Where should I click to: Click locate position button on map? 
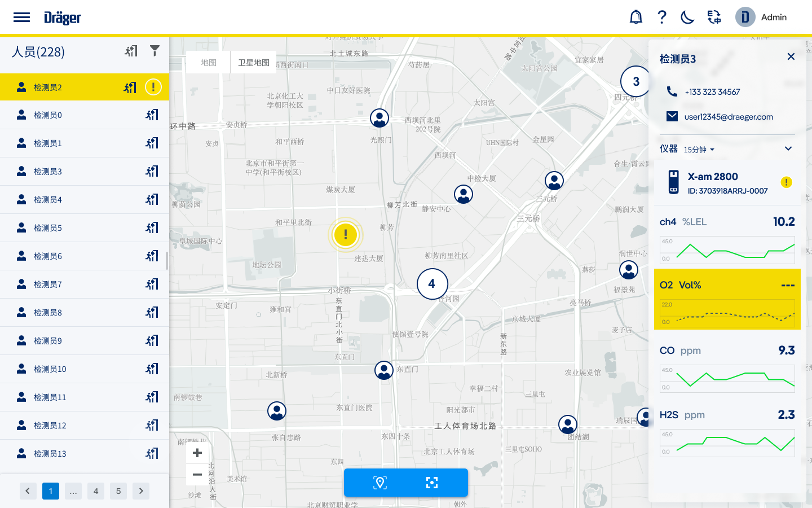[x=380, y=483]
